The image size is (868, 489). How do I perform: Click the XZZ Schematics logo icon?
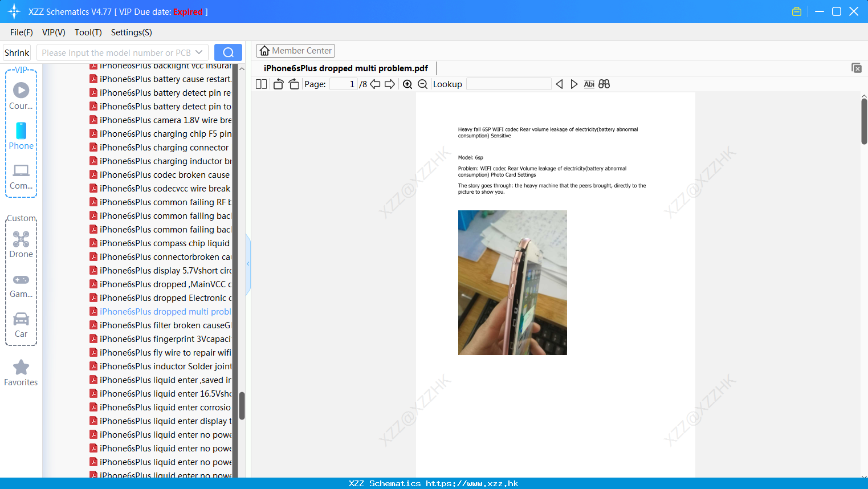pyautogui.click(x=14, y=11)
